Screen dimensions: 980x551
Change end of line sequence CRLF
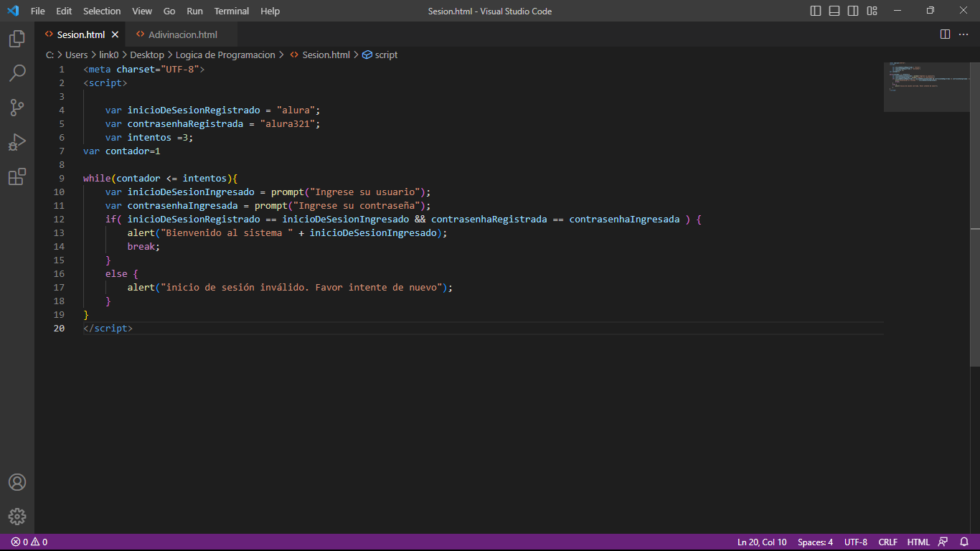[x=887, y=542]
